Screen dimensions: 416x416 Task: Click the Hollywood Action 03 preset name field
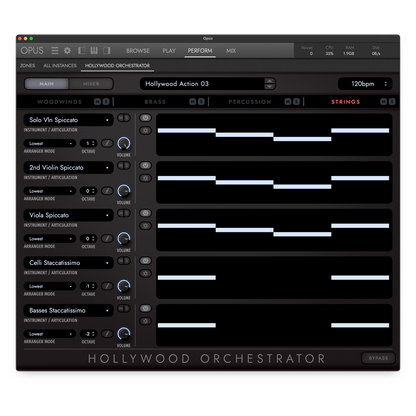point(202,84)
